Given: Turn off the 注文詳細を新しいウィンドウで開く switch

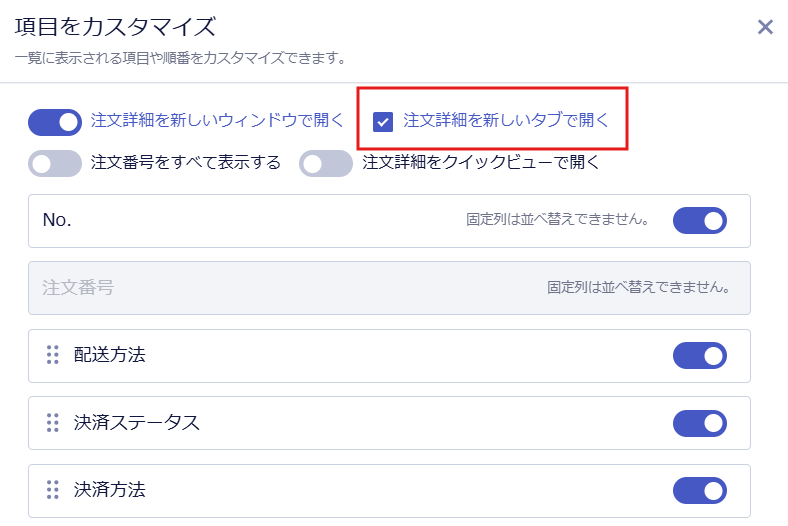Looking at the screenshot, I should tap(55, 122).
